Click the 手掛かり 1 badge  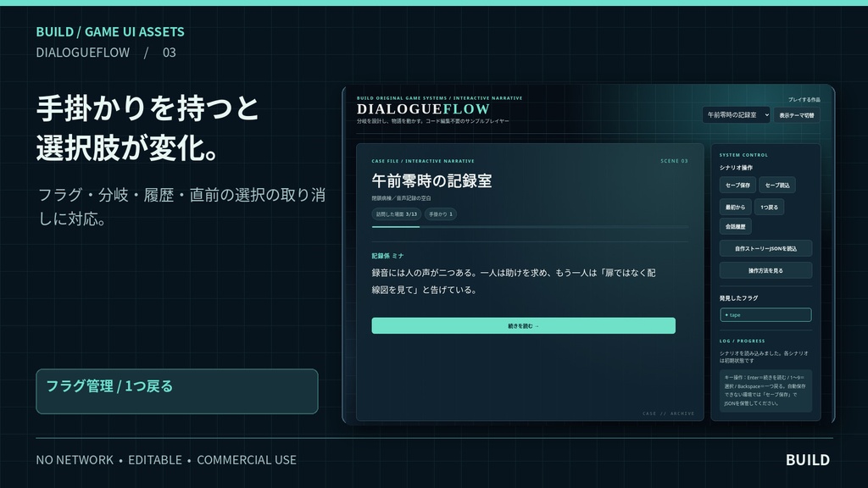441,214
